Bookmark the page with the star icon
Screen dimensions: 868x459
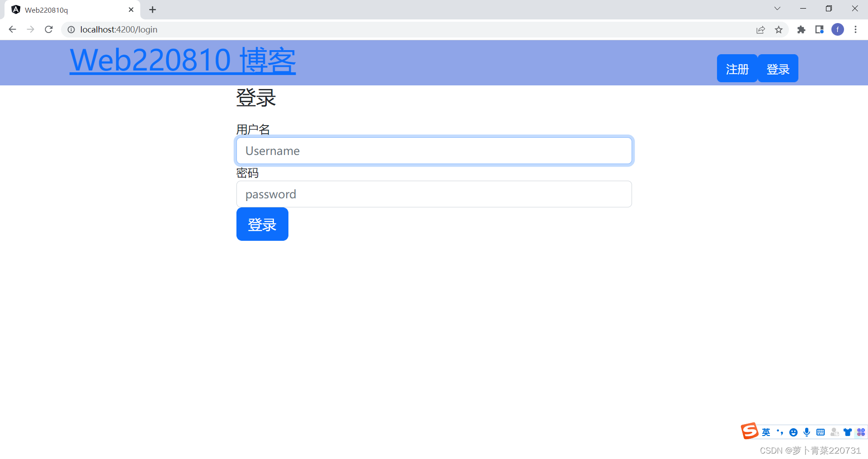pyautogui.click(x=778, y=29)
